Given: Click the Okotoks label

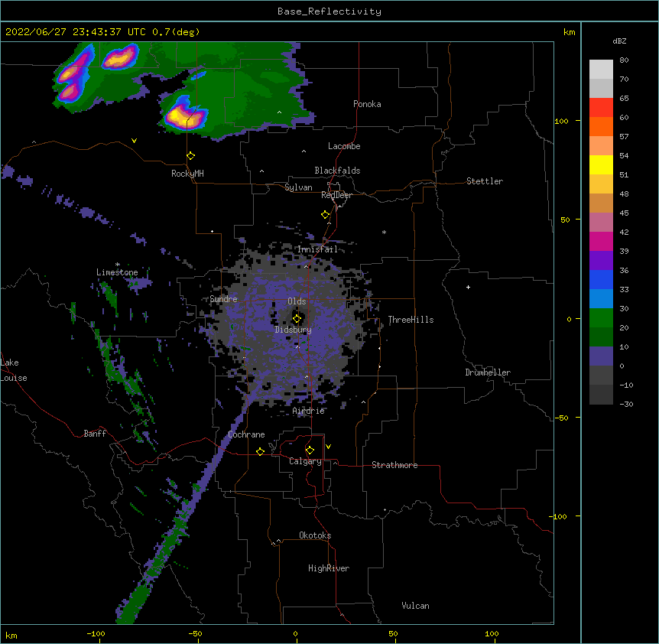Looking at the screenshot, I should 315,535.
